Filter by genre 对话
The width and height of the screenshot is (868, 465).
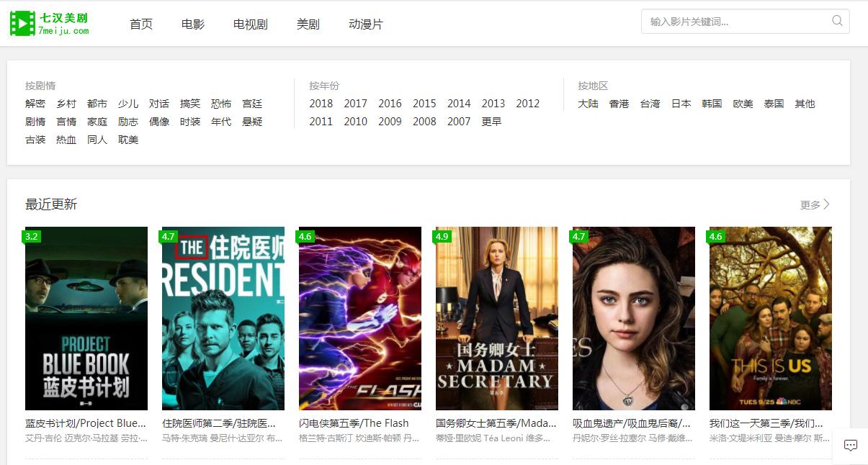[159, 104]
